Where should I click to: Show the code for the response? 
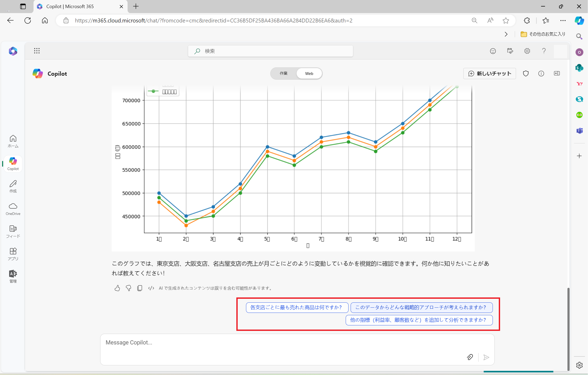(x=151, y=288)
